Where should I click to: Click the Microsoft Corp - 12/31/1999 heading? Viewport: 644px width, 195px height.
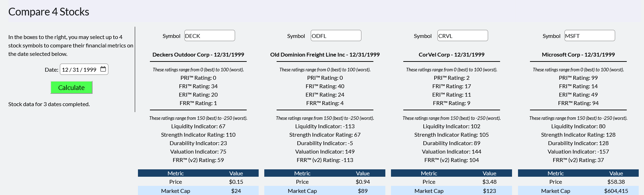[x=578, y=54]
